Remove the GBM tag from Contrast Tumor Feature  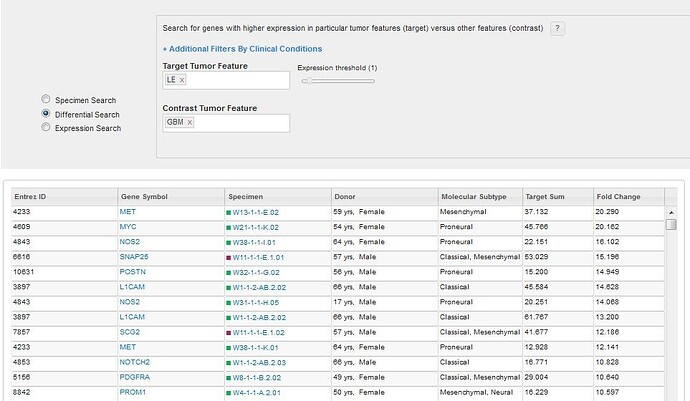pos(190,122)
